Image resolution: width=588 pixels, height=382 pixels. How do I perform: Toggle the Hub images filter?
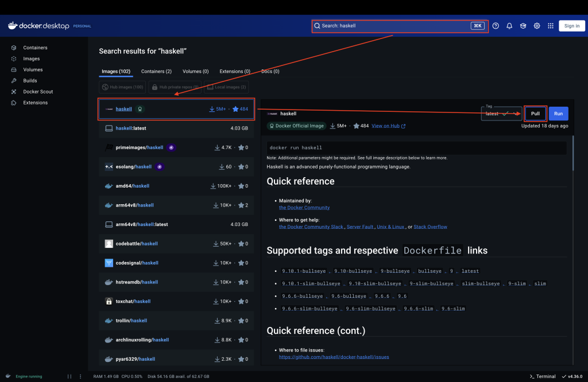[x=122, y=87]
